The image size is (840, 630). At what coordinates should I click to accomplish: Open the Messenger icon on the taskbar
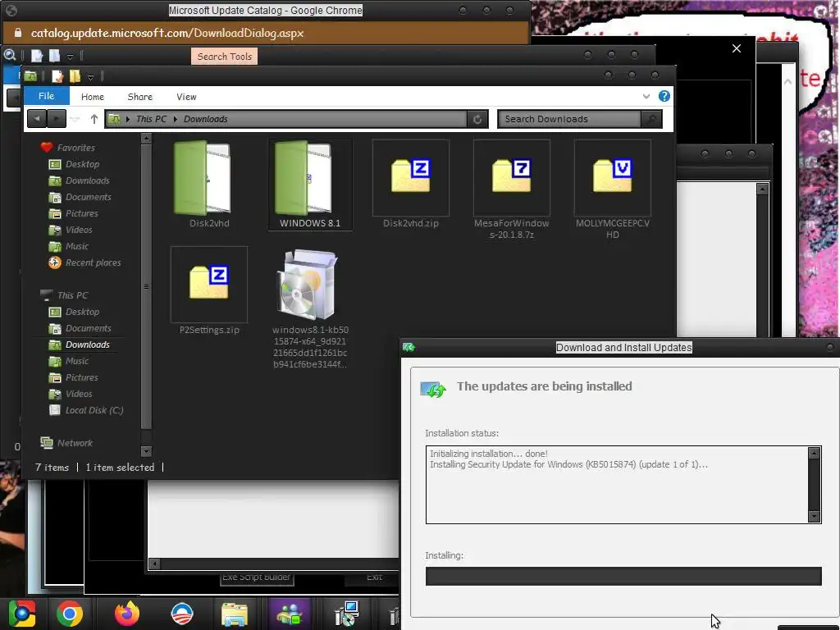pyautogui.click(x=290, y=614)
